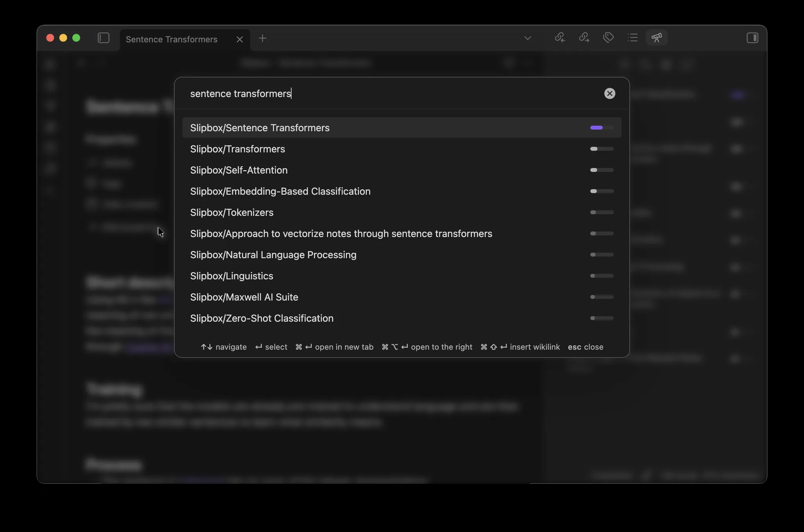804x532 pixels.
Task: Open Slipbox/Natural Language Processing result
Action: [x=402, y=255]
